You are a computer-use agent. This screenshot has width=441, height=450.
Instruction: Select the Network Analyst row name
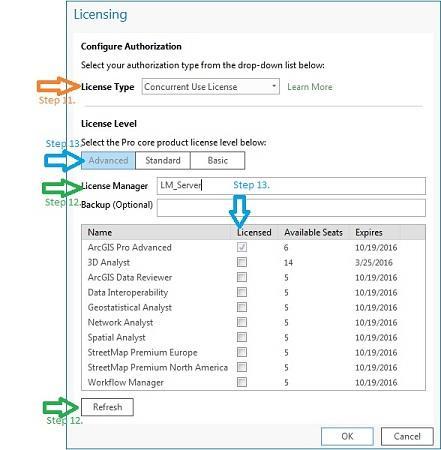(x=120, y=322)
